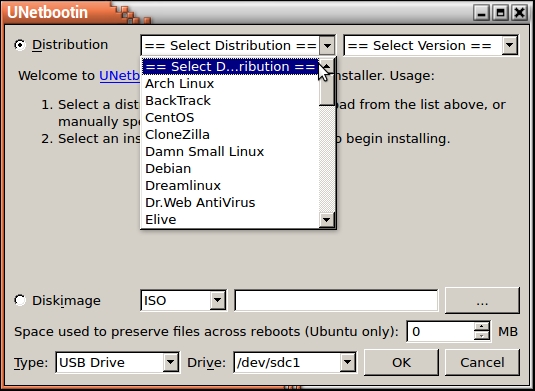Click the list scrollbar up arrow

[327, 66]
